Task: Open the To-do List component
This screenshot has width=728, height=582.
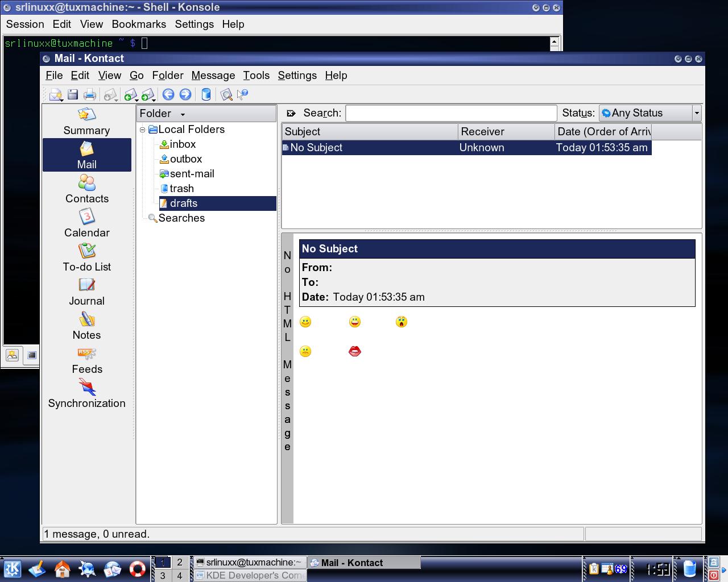Action: click(x=86, y=257)
